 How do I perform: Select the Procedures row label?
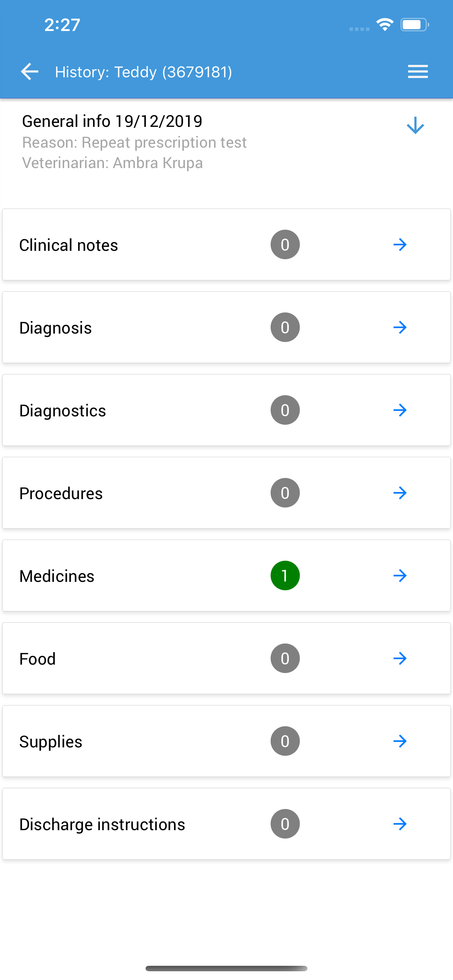[x=61, y=493]
